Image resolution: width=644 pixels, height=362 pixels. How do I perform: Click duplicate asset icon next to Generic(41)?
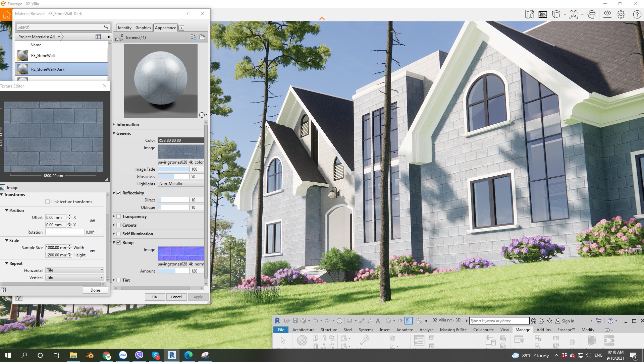(202, 37)
